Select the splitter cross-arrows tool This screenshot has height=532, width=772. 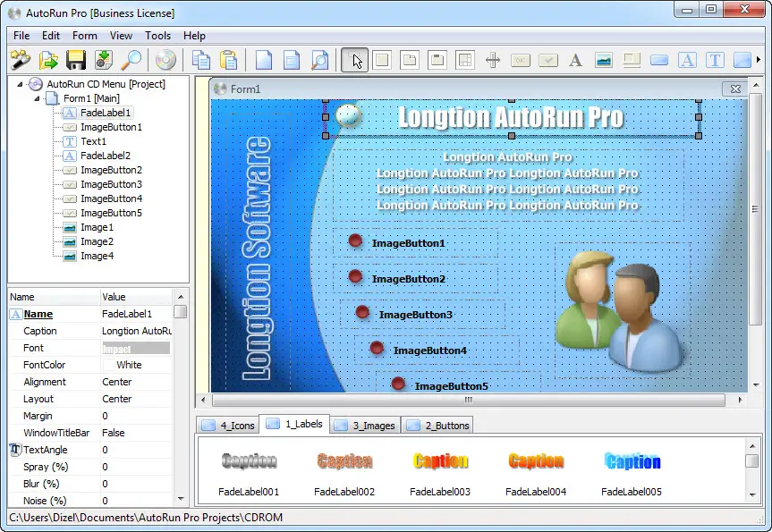click(x=493, y=60)
